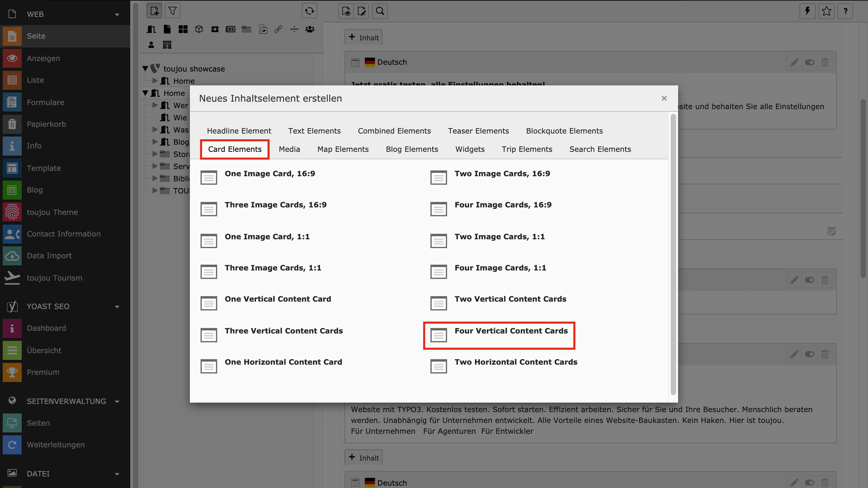Click the help question mark icon
This screenshot has height=488, width=868.
(x=845, y=11)
